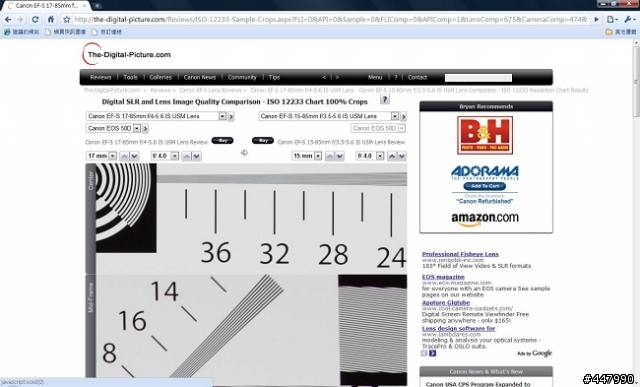Click the up arrow next to 17 mm

[x=124, y=156]
